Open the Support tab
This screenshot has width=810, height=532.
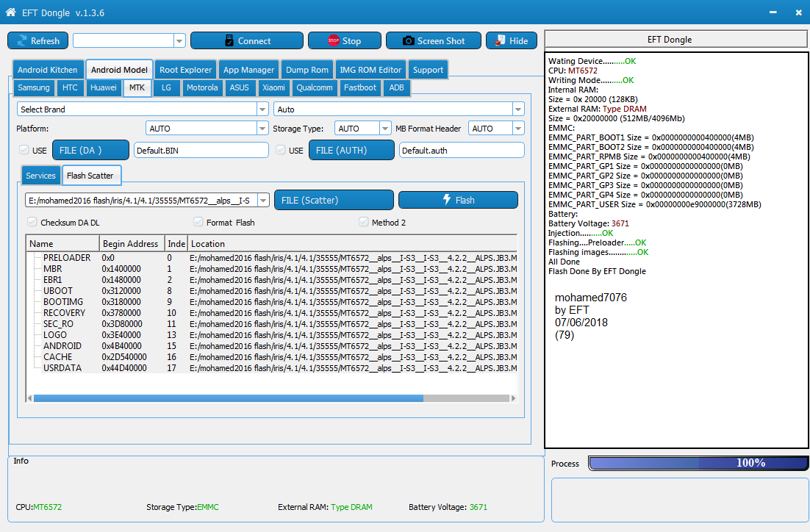(x=428, y=70)
